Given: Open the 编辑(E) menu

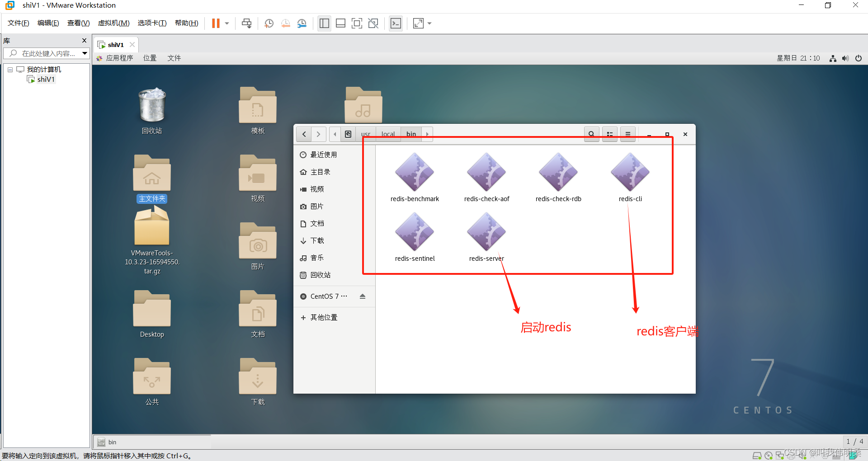Looking at the screenshot, I should click(48, 23).
